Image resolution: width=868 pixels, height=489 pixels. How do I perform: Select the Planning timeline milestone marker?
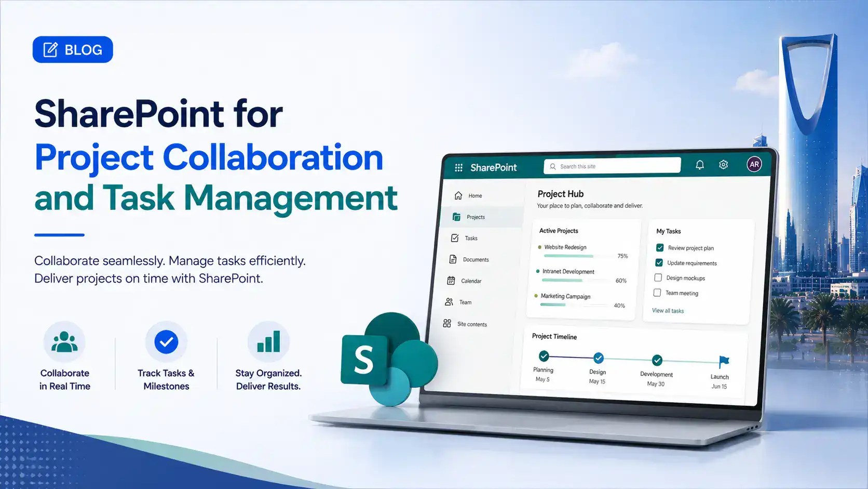(x=544, y=356)
